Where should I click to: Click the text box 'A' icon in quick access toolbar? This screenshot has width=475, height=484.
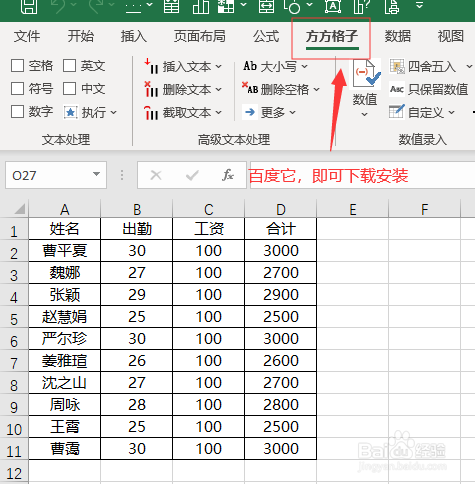point(333,6)
